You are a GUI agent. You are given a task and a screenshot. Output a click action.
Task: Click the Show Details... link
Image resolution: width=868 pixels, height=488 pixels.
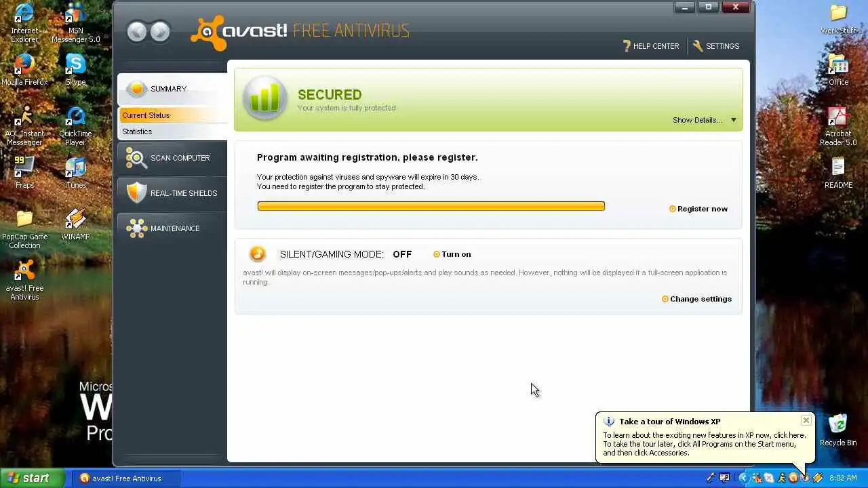[x=697, y=120]
